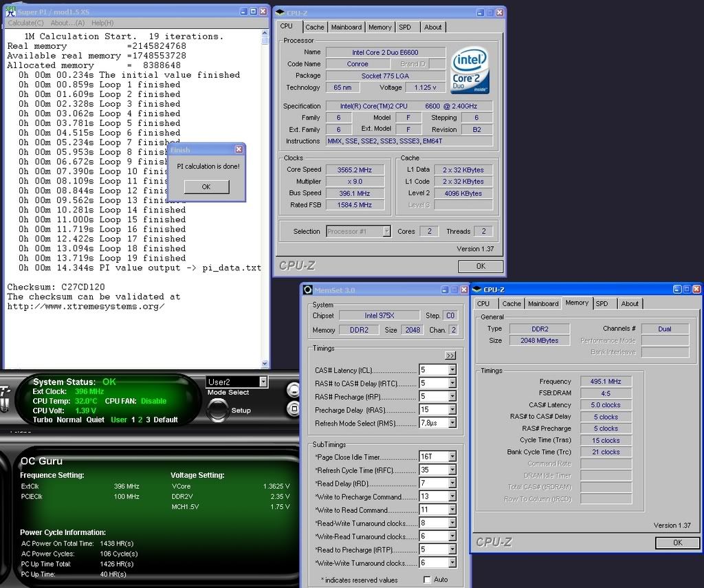Viewport: 704px width, 588px height.
Task: Open the Page Close Idle Timer dropdown
Action: coord(452,457)
